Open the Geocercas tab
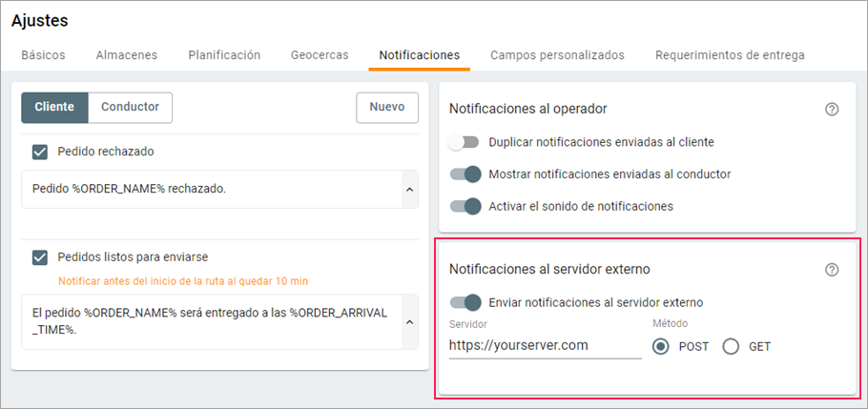This screenshot has height=409, width=868. coord(320,55)
